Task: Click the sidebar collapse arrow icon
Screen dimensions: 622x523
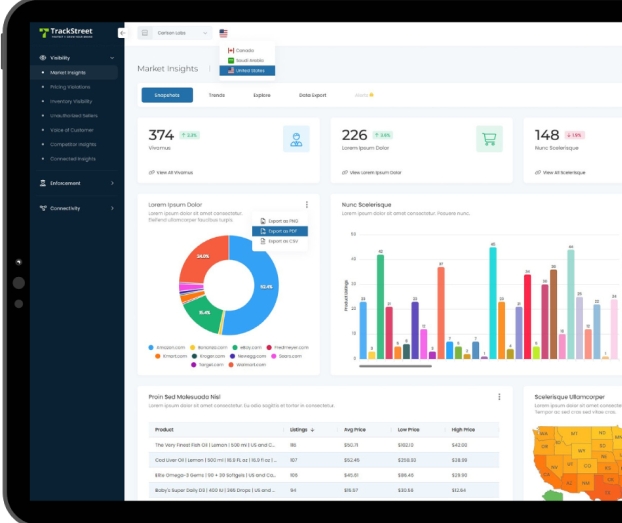Action: coord(123,33)
